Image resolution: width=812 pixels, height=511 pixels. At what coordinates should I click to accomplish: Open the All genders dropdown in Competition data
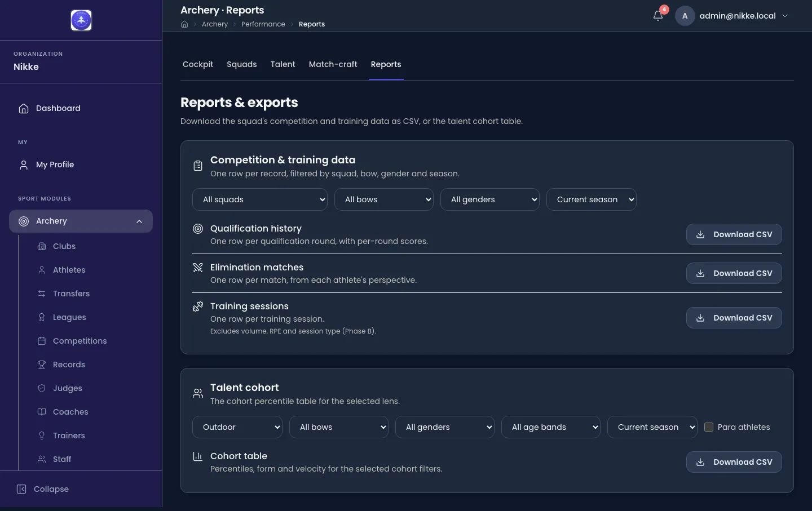click(490, 199)
